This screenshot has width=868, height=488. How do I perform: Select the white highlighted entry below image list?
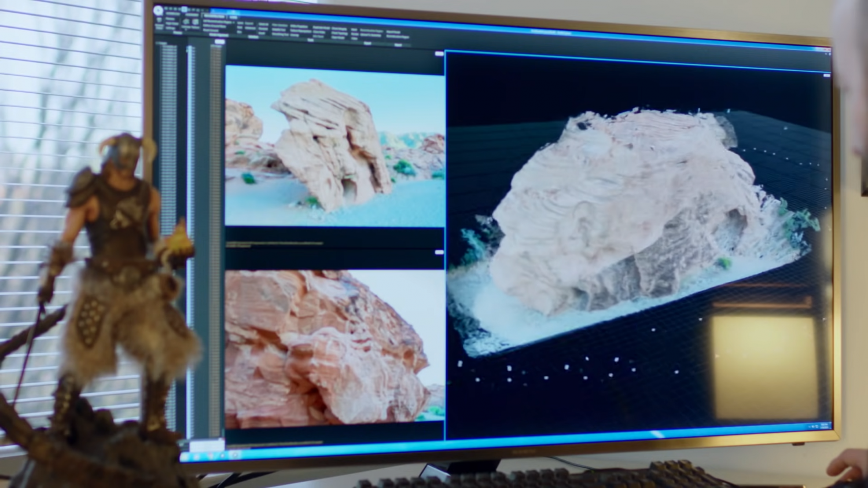tap(206, 445)
